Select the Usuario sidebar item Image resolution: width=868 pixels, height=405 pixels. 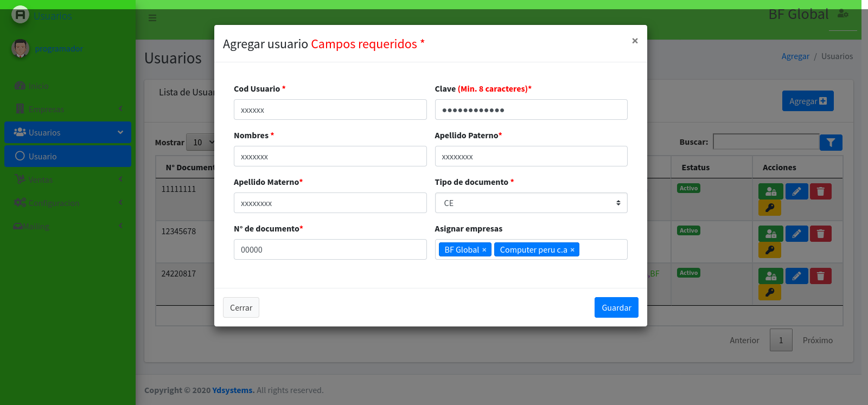68,156
